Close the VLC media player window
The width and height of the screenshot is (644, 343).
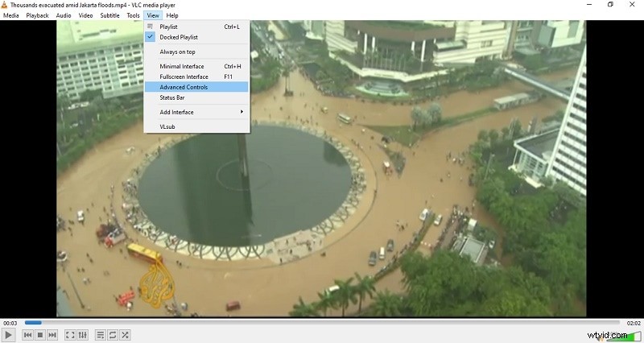pyautogui.click(x=632, y=5)
